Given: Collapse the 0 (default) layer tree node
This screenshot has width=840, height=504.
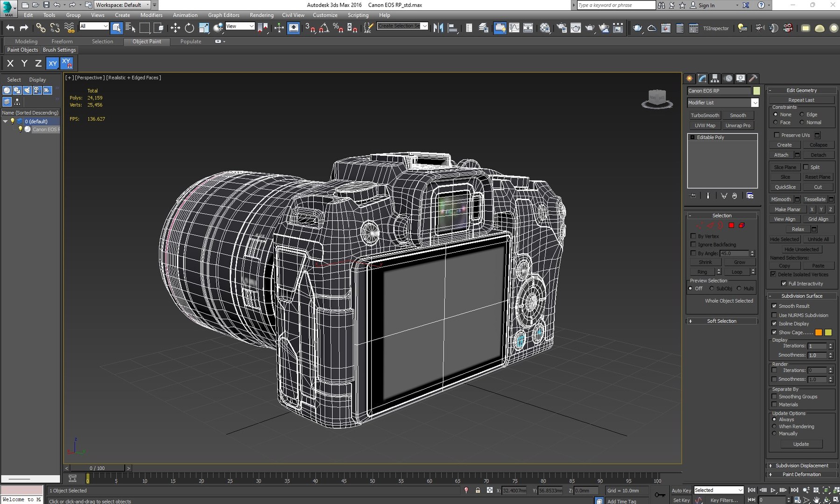Looking at the screenshot, I should coord(5,121).
